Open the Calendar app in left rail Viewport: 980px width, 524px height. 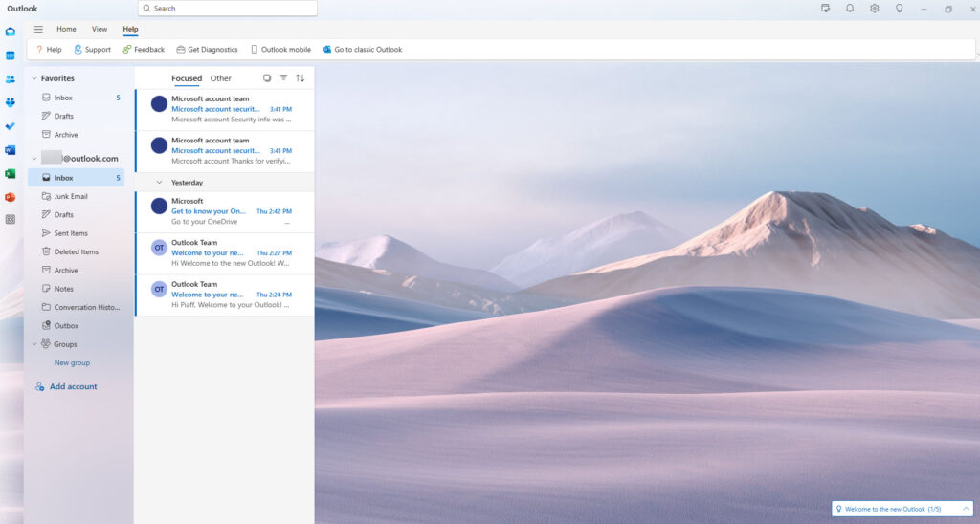pos(10,55)
